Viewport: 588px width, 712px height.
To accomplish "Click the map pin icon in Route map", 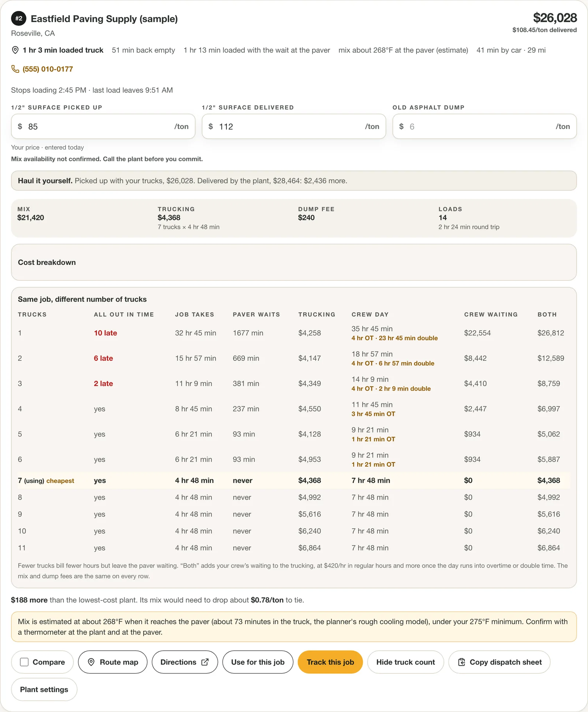I will pyautogui.click(x=91, y=662).
